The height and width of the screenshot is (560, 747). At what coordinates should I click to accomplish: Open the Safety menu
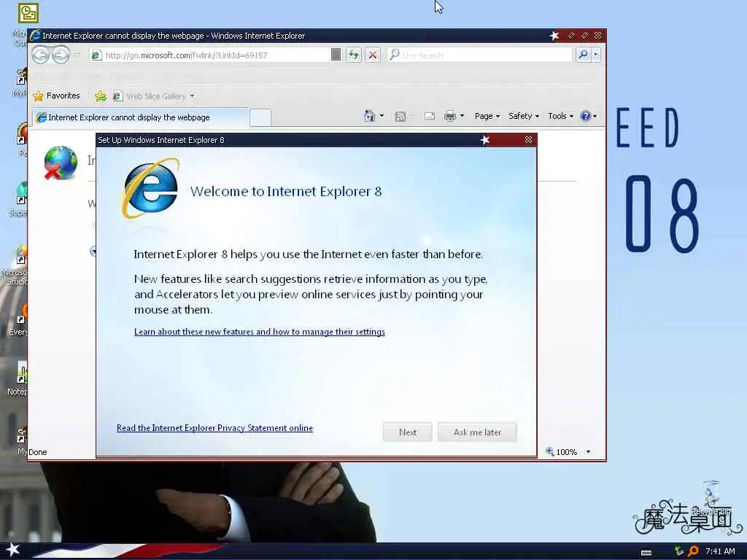click(524, 116)
